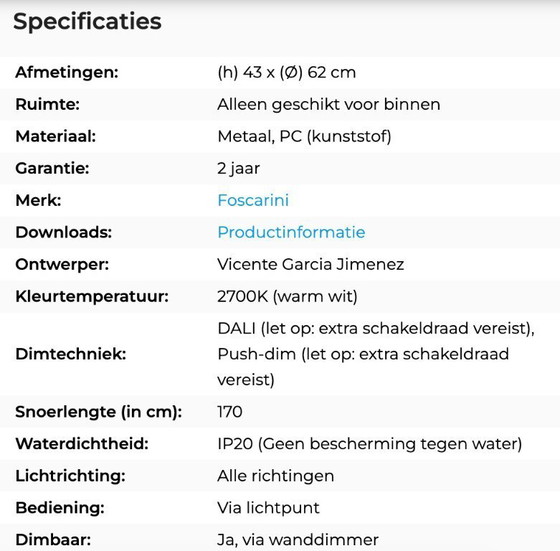
Task: Click the Dimtechniek label
Action: click(x=71, y=354)
